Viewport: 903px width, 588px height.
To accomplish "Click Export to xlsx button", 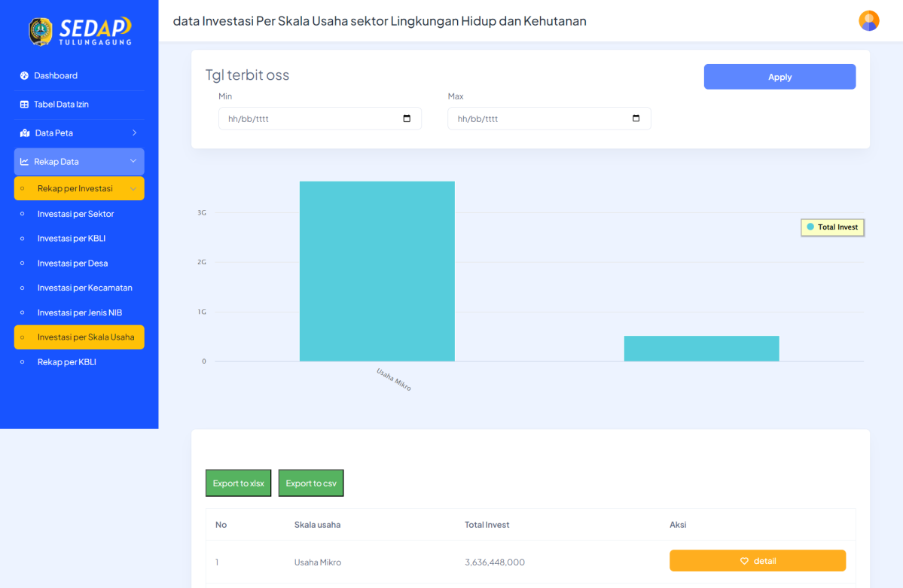I will 239,483.
